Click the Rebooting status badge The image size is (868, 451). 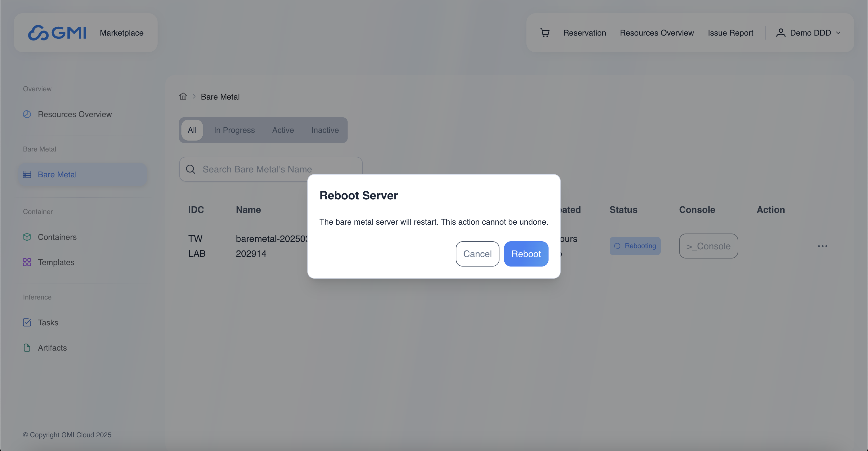[635, 246]
